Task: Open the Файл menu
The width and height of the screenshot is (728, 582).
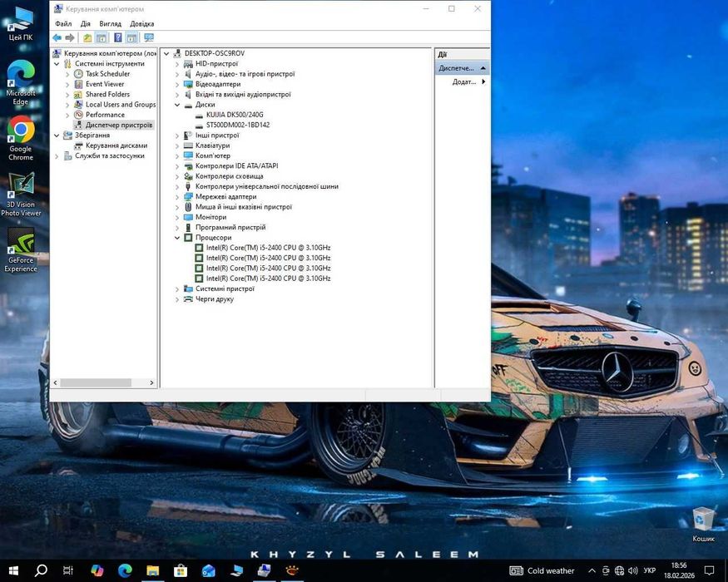Action: pyautogui.click(x=63, y=23)
